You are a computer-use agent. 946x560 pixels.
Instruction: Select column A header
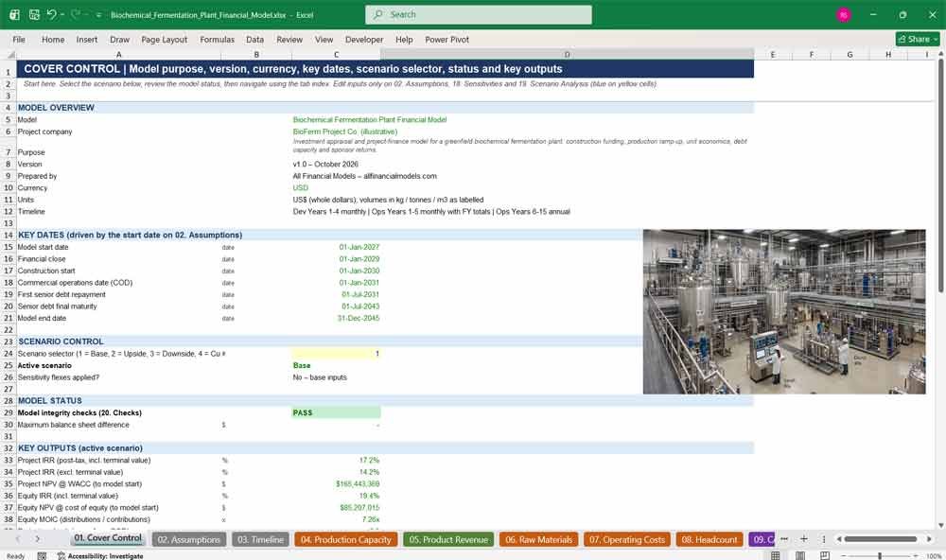pyautogui.click(x=119, y=54)
